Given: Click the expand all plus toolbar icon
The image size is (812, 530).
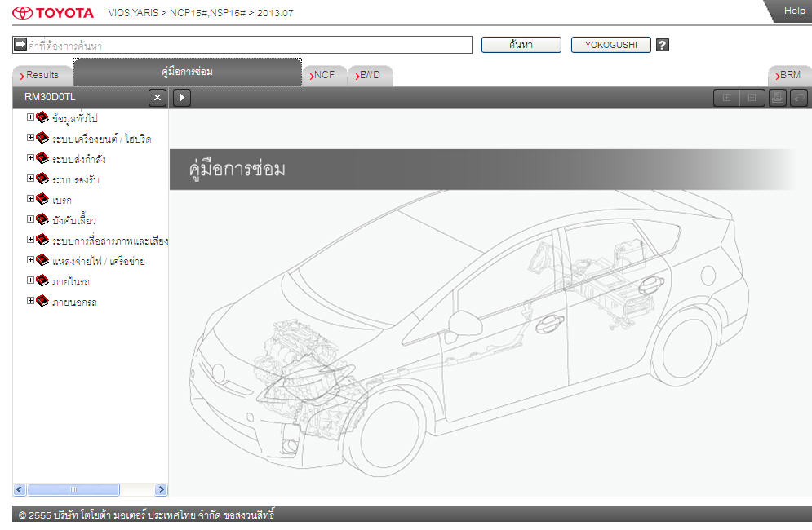Looking at the screenshot, I should pyautogui.click(x=725, y=98).
